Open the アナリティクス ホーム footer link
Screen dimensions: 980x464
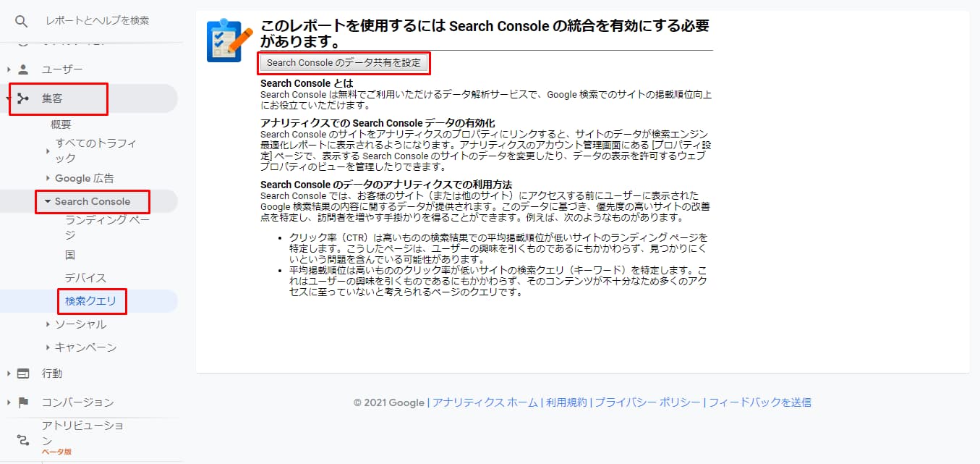point(485,402)
